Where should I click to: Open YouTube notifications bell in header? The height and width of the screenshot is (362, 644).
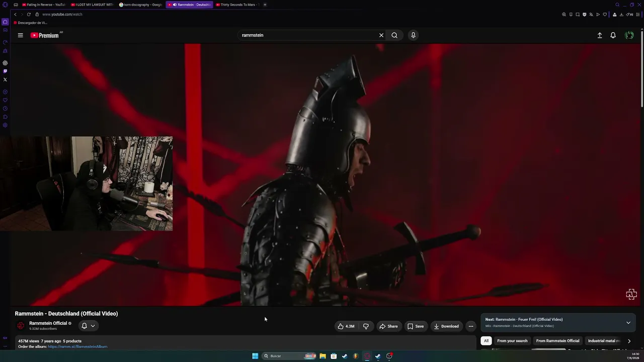[613, 35]
